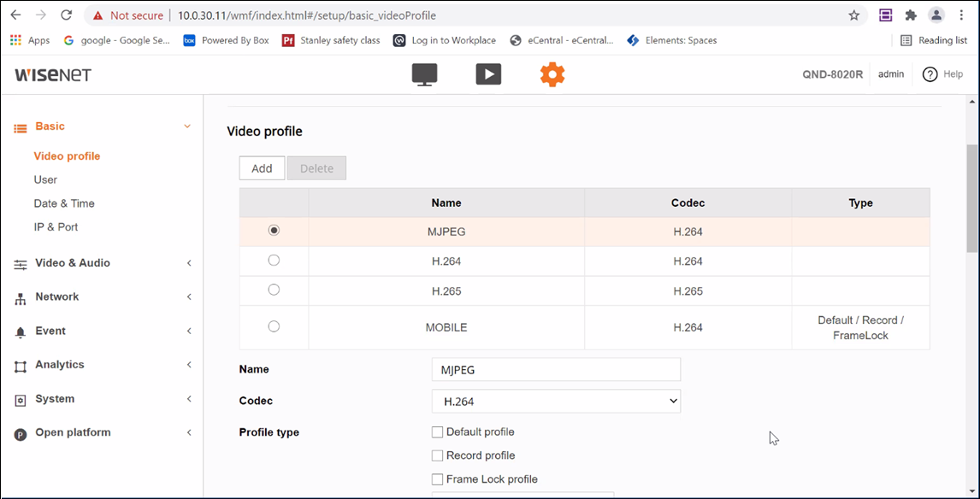The width and height of the screenshot is (980, 499).
Task: Open the live monitor view icon
Action: (x=424, y=74)
